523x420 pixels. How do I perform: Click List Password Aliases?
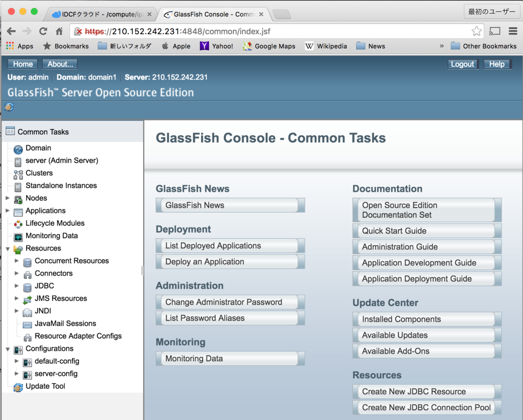(x=230, y=318)
